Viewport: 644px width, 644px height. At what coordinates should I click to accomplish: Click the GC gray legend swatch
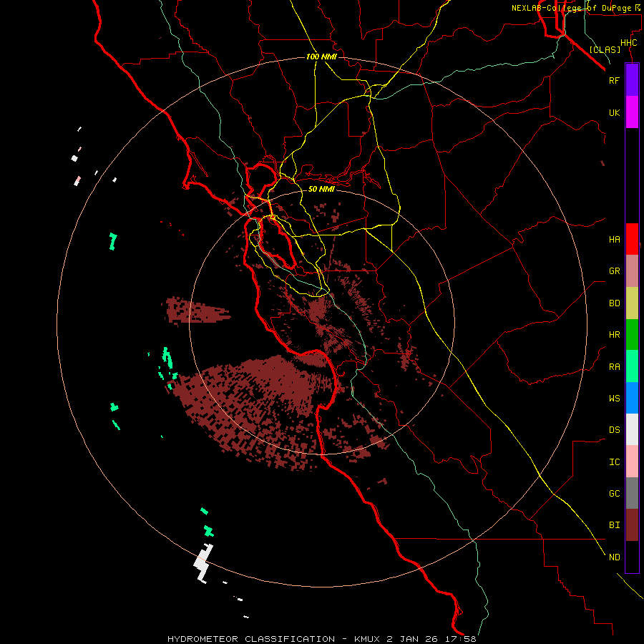coord(632,493)
